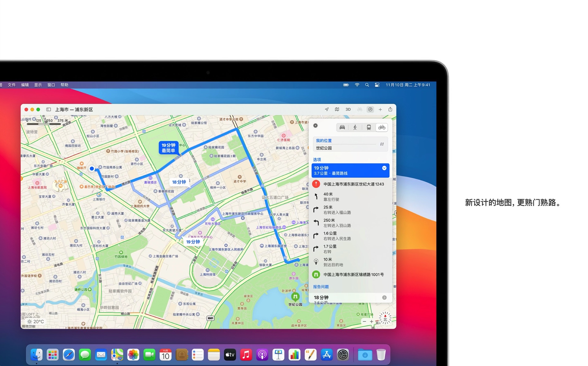The height and width of the screenshot is (366, 588).
Task: Toggle the directions button in toolbar
Action: [370, 110]
